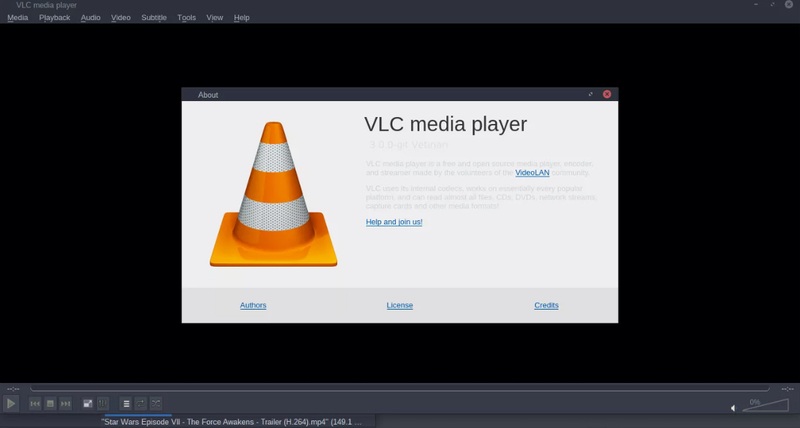Adjust the volume slider triangle
The height and width of the screenshot is (428, 800).
[765, 405]
